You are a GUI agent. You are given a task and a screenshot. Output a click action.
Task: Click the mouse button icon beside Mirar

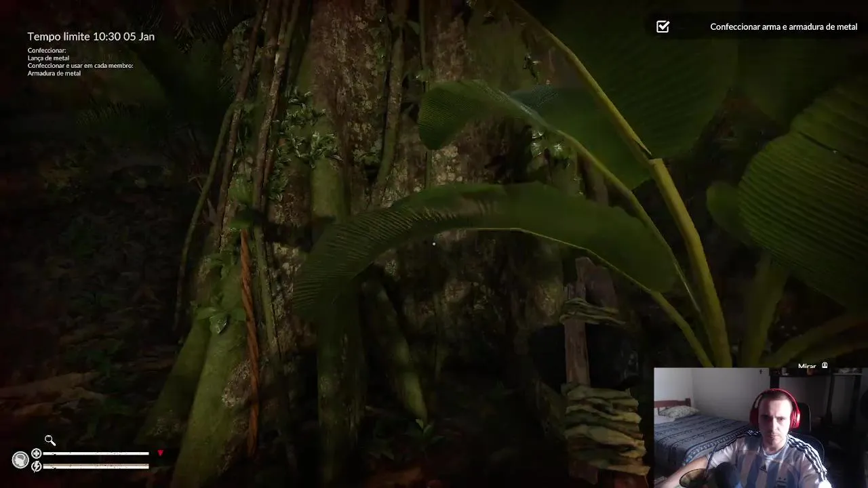tap(825, 365)
